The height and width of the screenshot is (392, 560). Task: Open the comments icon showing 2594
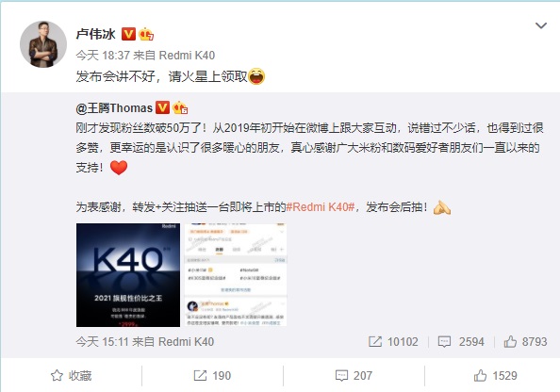click(444, 342)
